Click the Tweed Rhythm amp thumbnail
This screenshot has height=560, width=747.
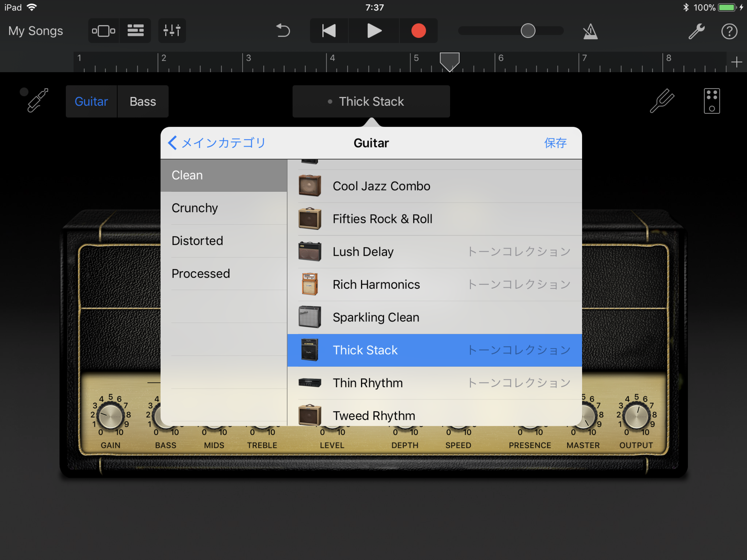pyautogui.click(x=310, y=415)
